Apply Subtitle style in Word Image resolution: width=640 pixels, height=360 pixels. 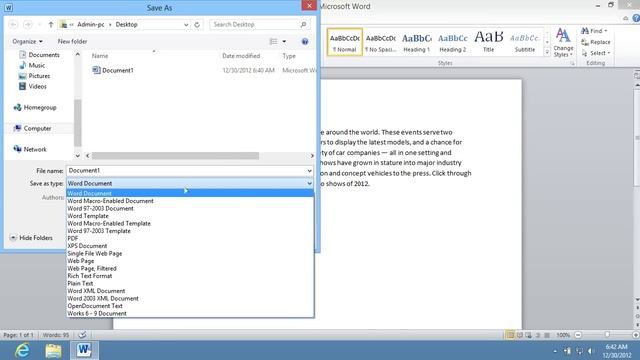524,42
